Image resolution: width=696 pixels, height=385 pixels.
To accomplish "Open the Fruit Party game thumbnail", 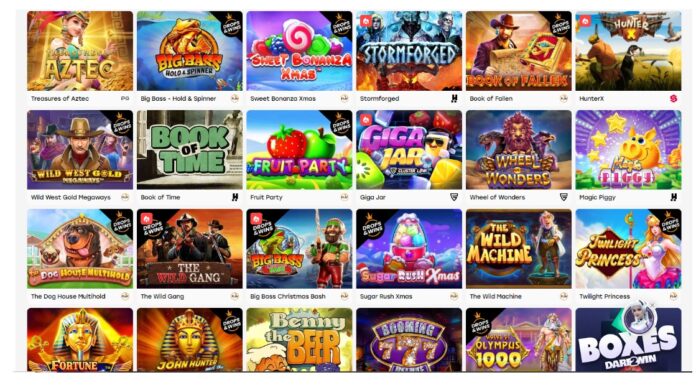I will point(299,150).
